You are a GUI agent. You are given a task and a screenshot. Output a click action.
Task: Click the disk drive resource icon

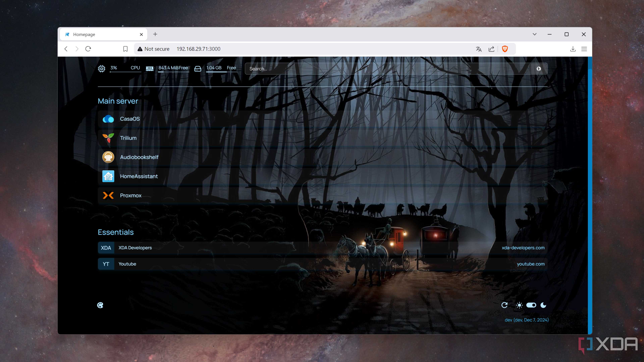[x=198, y=69]
